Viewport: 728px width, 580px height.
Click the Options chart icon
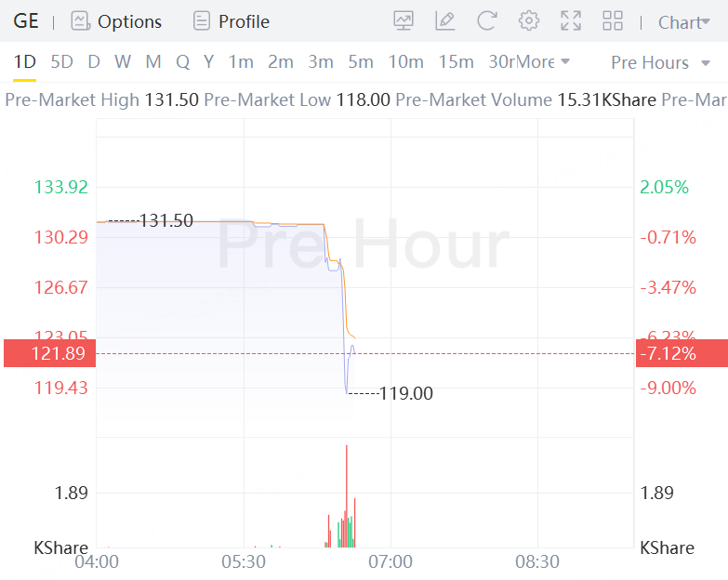point(81,21)
